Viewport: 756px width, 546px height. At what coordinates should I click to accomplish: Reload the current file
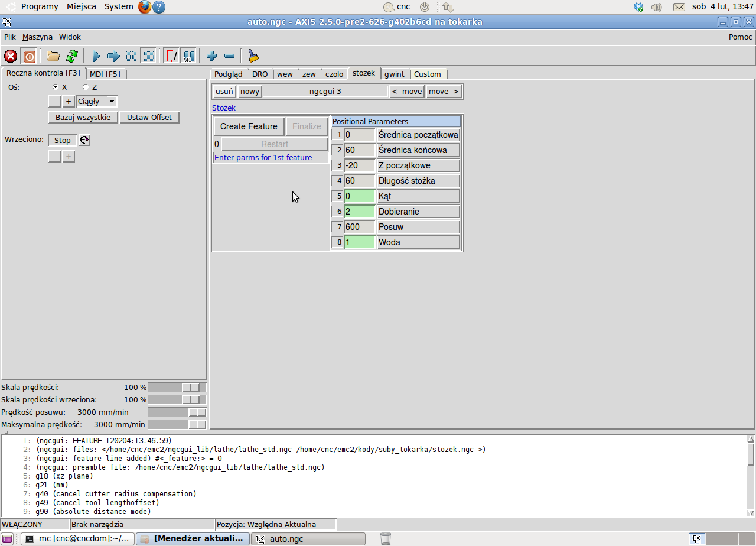71,56
